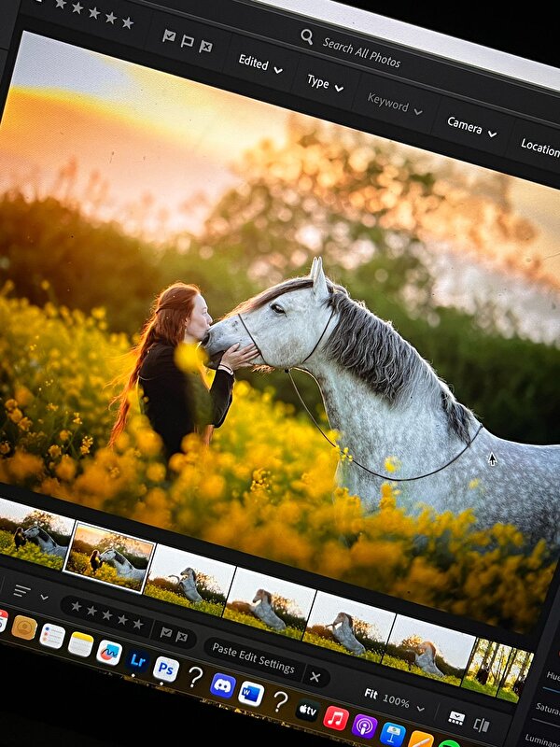The width and height of the screenshot is (560, 747).
Task: Rate selected photo five stars below filmstrip
Action: (138, 624)
